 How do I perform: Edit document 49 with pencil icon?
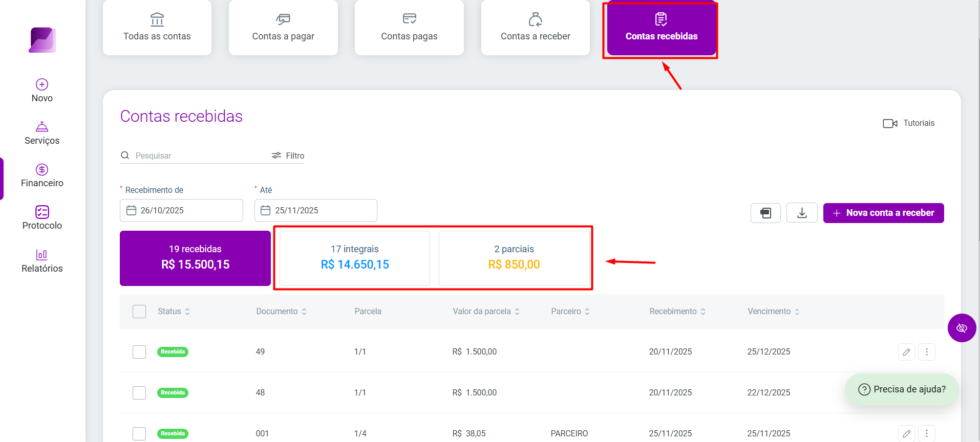[x=906, y=352]
